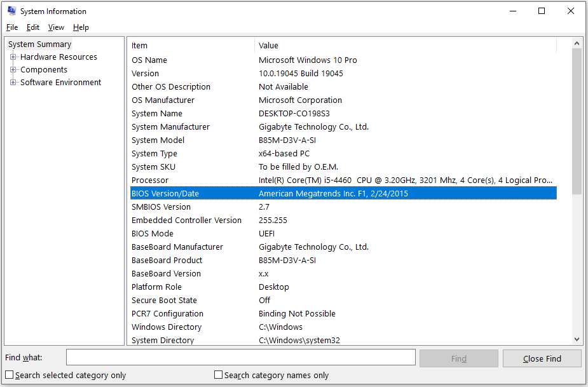The width and height of the screenshot is (588, 387).
Task: Click the value UEFI
Action: [266, 234]
